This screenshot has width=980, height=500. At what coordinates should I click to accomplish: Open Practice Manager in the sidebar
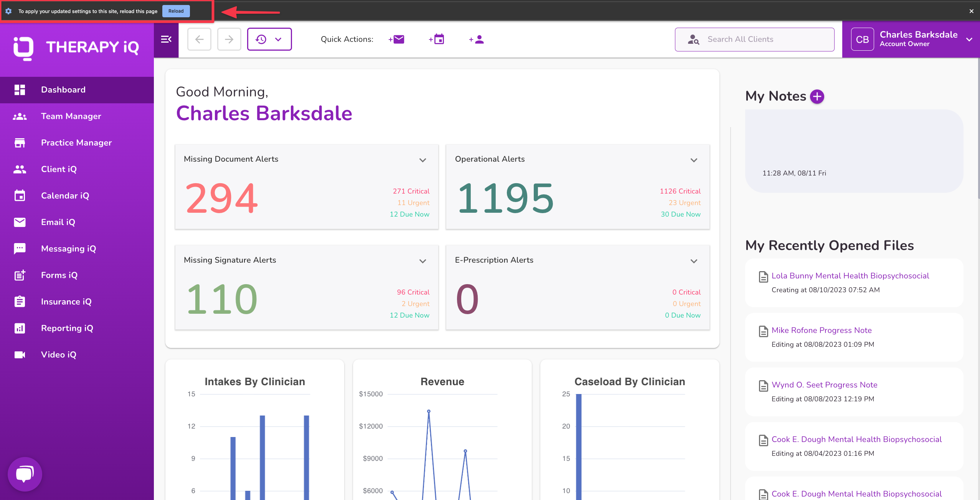pyautogui.click(x=77, y=143)
